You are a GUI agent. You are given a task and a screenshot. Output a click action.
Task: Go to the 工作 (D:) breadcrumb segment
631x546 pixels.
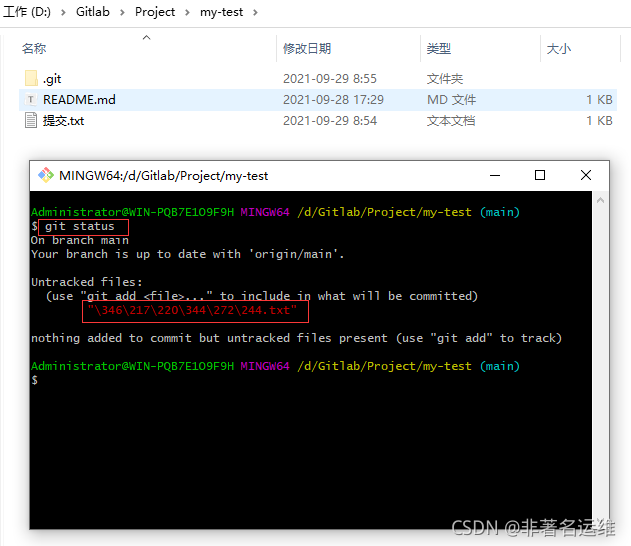point(27,12)
